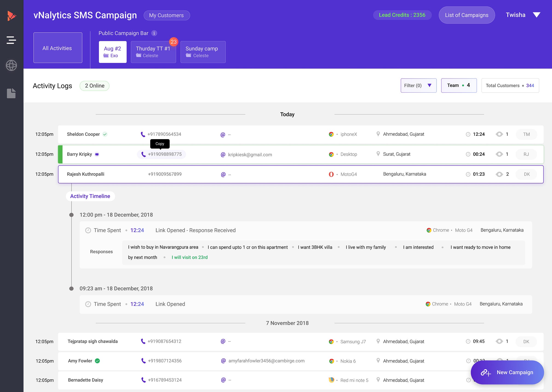Click 12:00 pm timeline marker dot

click(71, 215)
